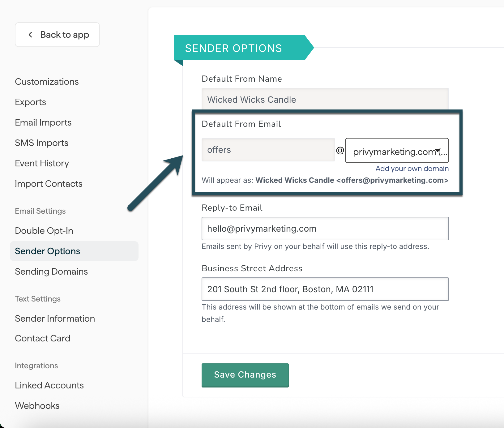This screenshot has height=428, width=504.
Task: Open SMS Imports settings
Action: (41, 143)
